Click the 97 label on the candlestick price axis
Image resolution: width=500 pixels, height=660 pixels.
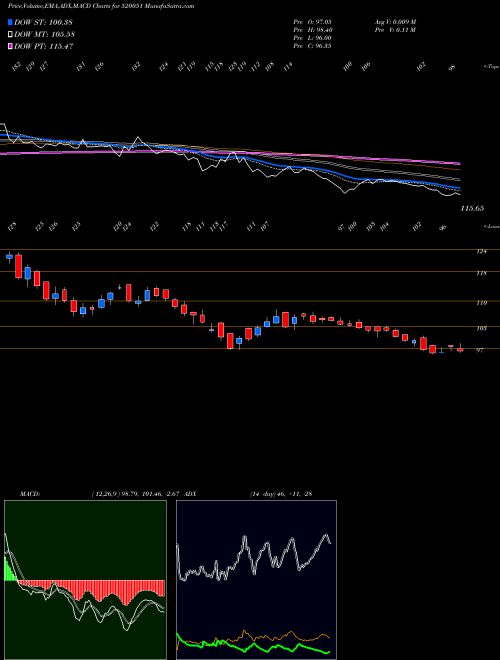(x=479, y=350)
